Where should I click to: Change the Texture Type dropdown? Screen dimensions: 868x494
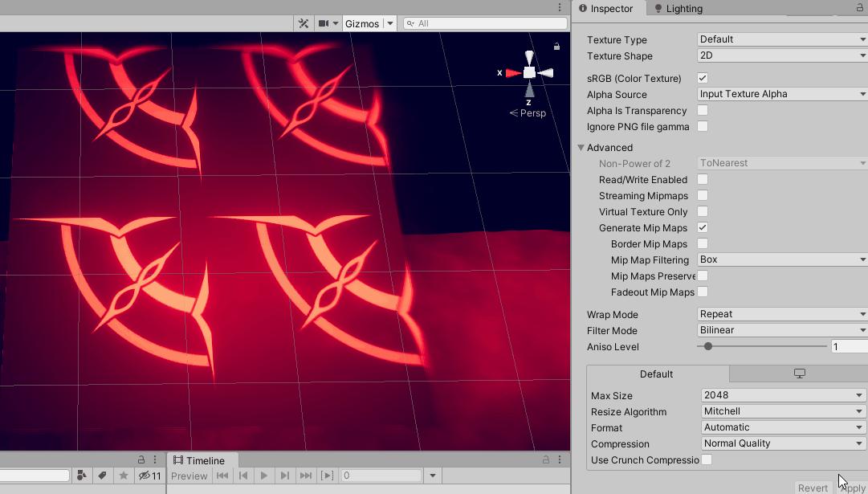pos(780,39)
